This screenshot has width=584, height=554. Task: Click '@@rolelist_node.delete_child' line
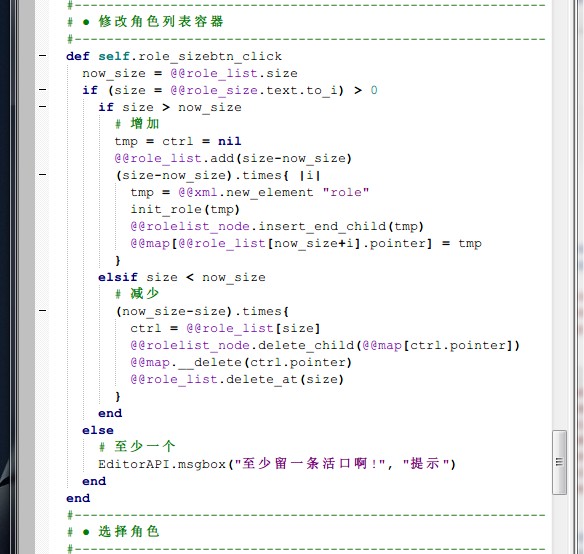(x=325, y=345)
